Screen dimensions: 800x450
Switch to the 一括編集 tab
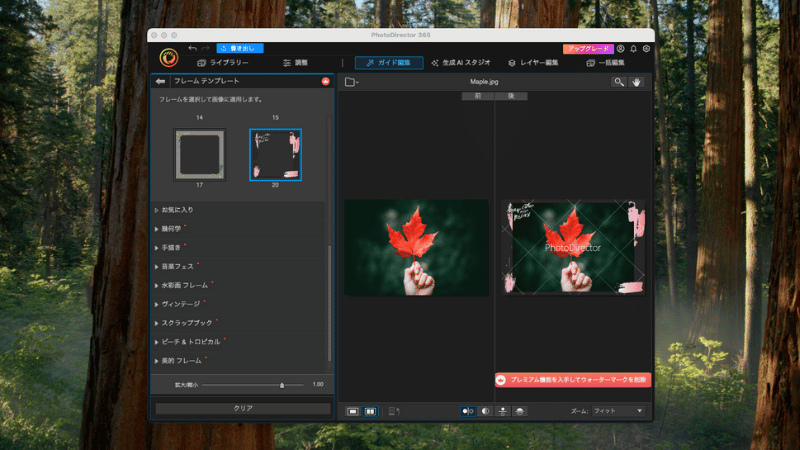pos(606,63)
